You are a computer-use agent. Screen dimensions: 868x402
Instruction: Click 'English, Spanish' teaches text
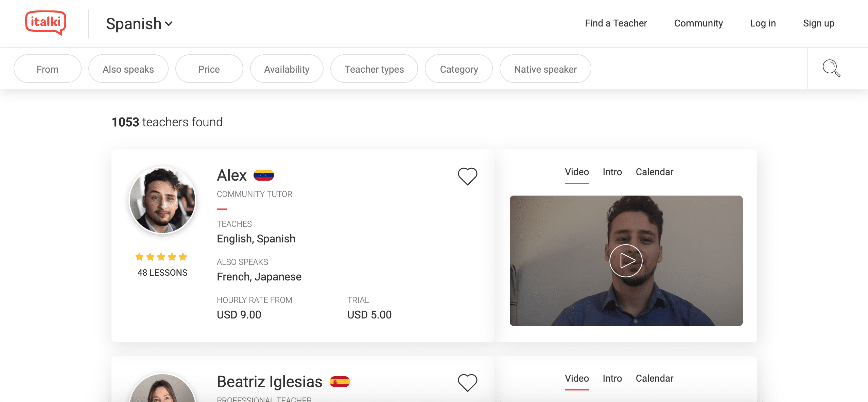pyautogui.click(x=256, y=239)
